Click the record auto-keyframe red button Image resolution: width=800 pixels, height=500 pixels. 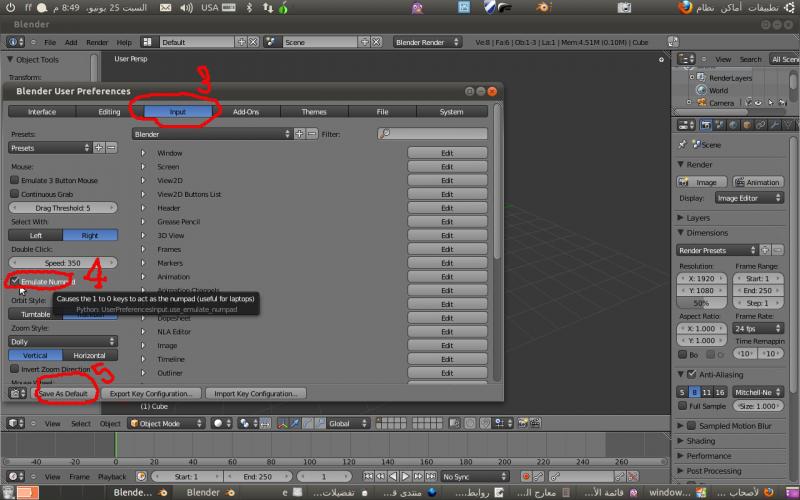(526, 477)
